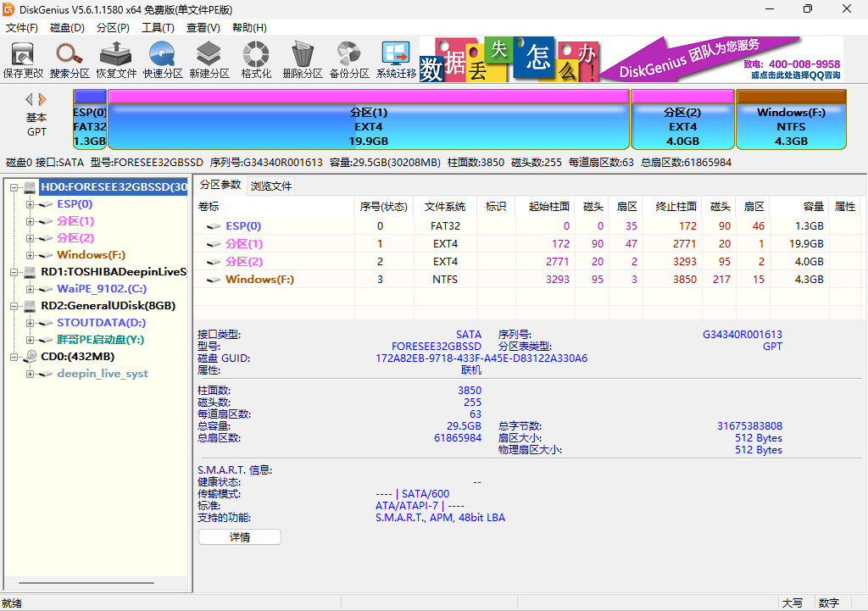Click the RD2 GeneralUDisk drive icon
The height and width of the screenshot is (611, 868).
click(30, 305)
